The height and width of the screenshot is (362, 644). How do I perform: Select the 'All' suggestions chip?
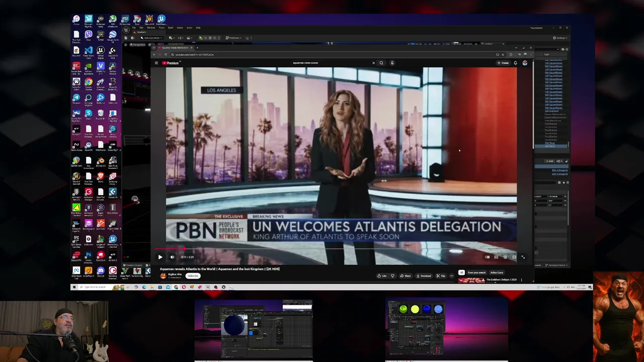tap(461, 273)
